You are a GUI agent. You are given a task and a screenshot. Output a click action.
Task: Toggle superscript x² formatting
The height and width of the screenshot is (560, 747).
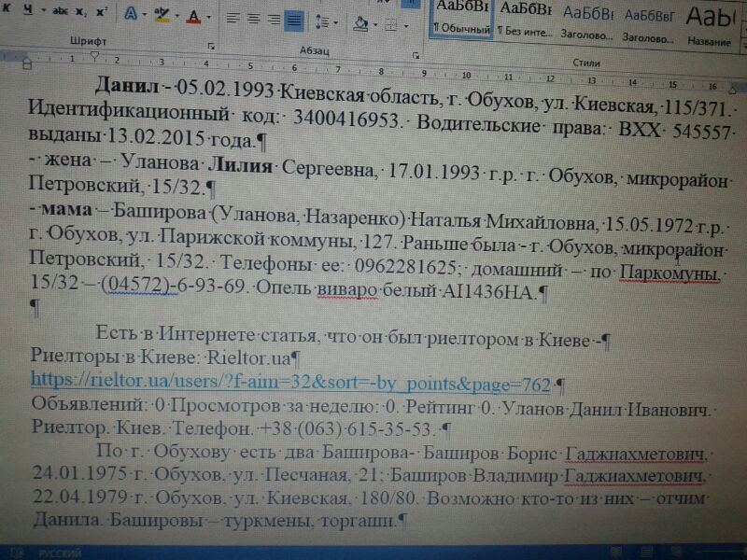(x=101, y=11)
